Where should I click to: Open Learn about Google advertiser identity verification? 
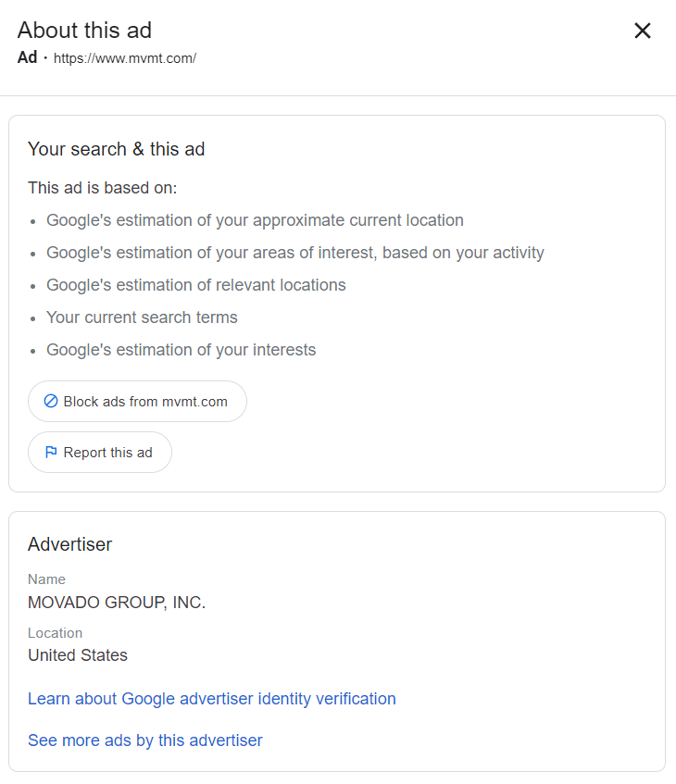coord(212,699)
